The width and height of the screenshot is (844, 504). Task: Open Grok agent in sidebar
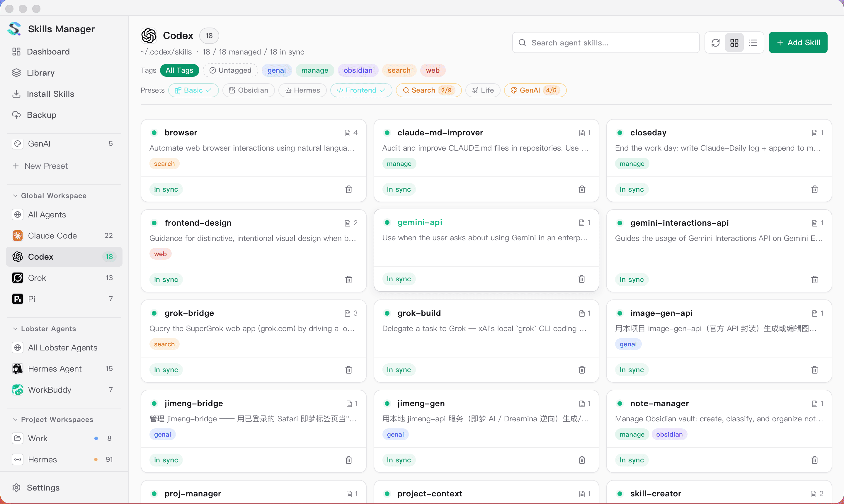pos(64,277)
